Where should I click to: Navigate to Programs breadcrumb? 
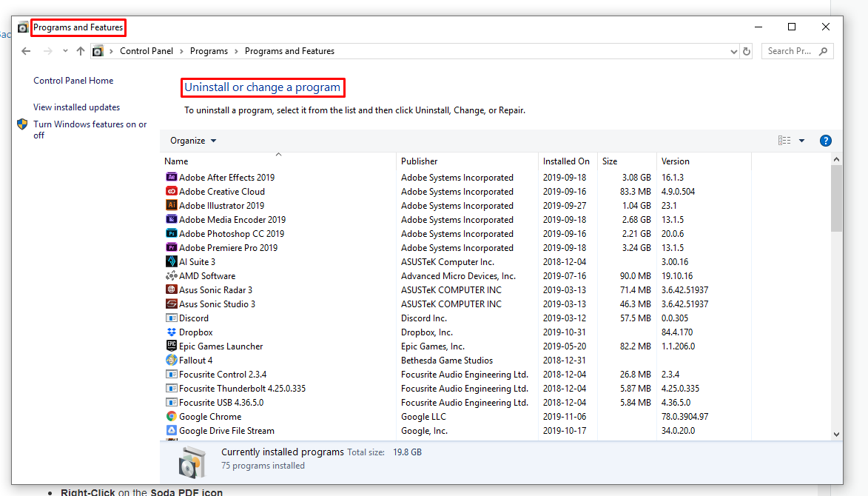pyautogui.click(x=209, y=51)
